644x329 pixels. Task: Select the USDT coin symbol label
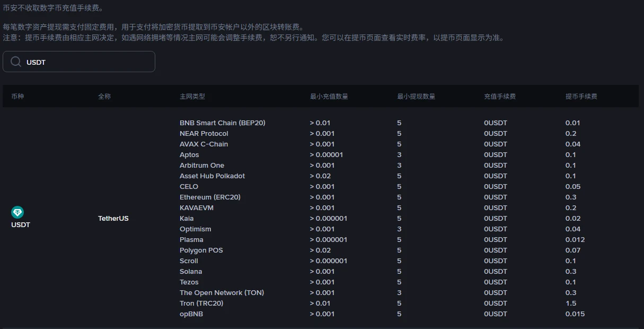pos(21,225)
